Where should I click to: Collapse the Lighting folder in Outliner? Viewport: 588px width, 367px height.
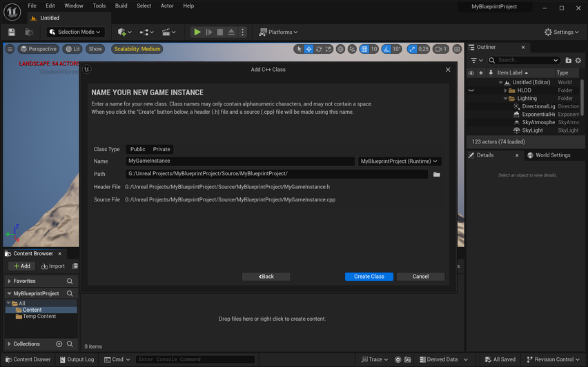505,99
